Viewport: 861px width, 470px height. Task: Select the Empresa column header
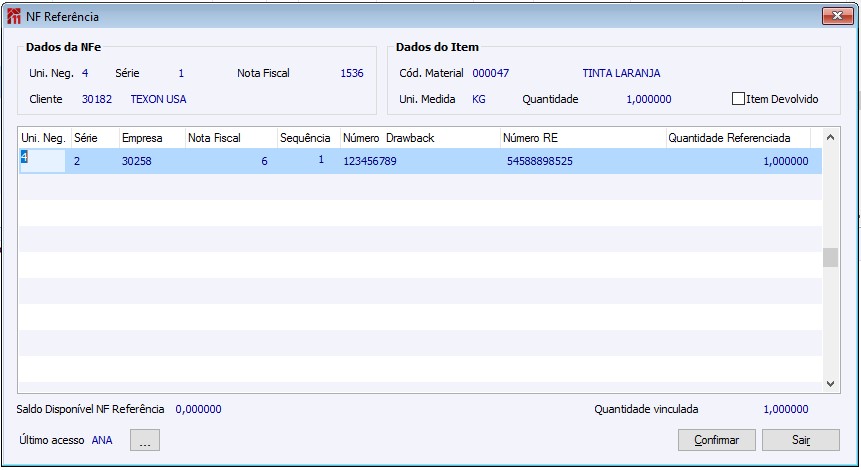point(152,138)
